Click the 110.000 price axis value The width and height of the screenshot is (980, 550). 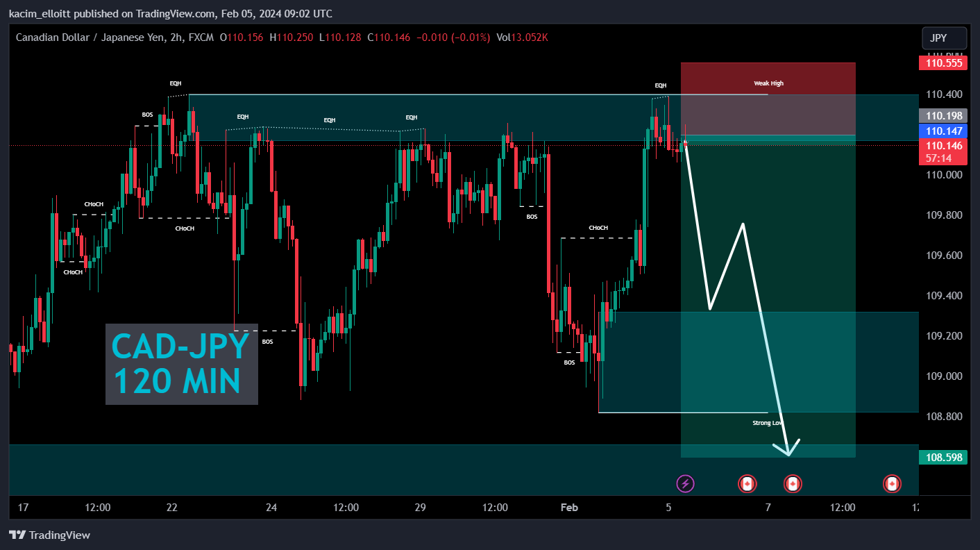coord(943,175)
